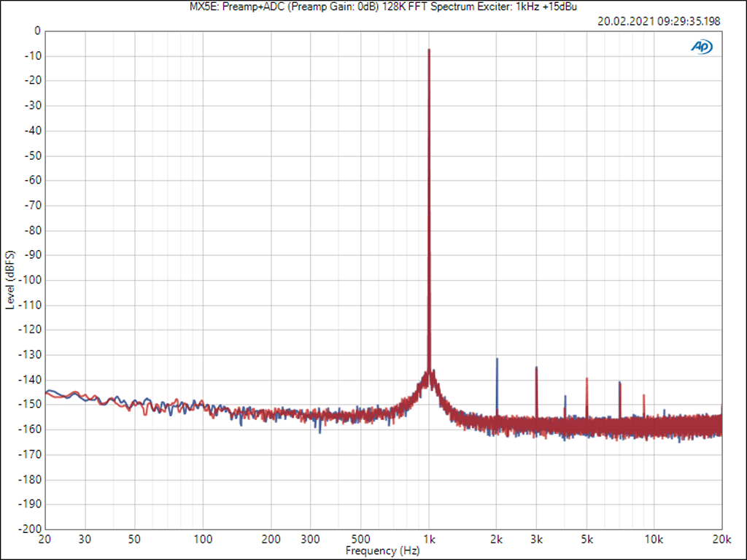Click the AP logo in chart corner

tap(702, 47)
